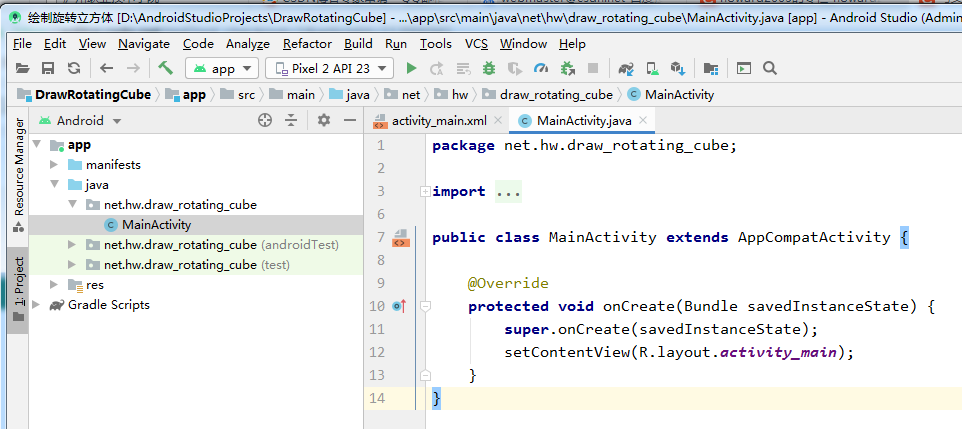Select the net.hw.draw_rotating_cube (test) package
The width and height of the screenshot is (962, 429).
(x=196, y=265)
